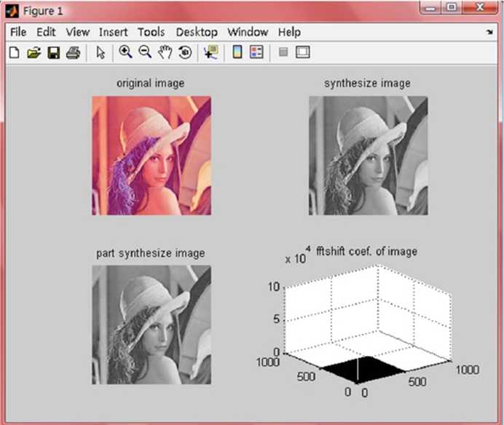Open the File menu
This screenshot has width=504, height=425.
coord(18,32)
